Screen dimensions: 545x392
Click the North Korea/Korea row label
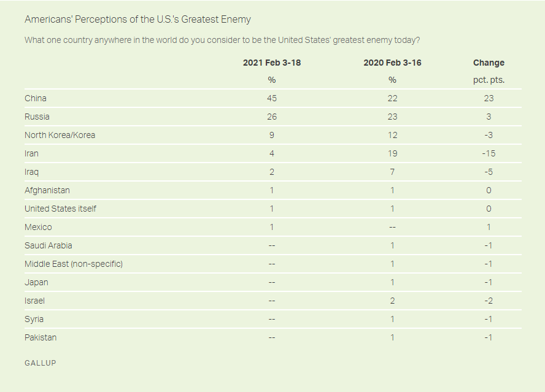[60, 135]
